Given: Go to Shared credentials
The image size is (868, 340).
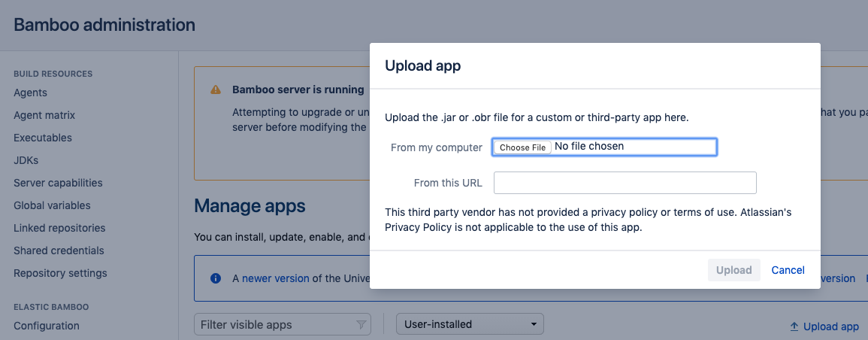Looking at the screenshot, I should pos(59,250).
